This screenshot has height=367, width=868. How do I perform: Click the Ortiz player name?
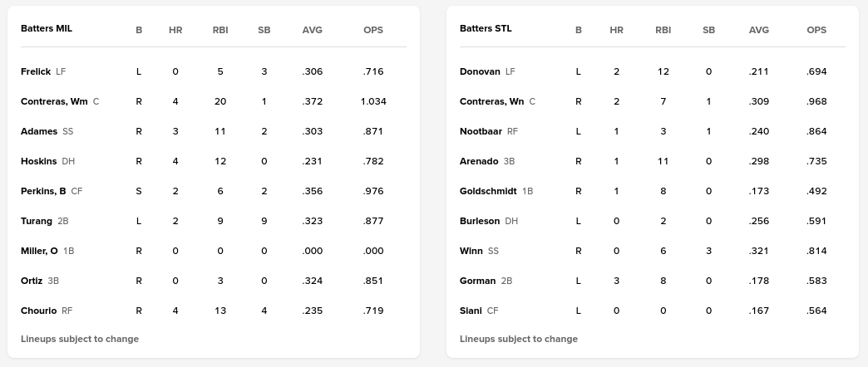(32, 281)
